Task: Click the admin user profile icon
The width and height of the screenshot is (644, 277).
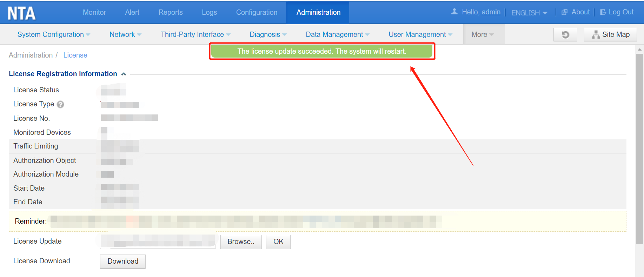Action: 454,12
